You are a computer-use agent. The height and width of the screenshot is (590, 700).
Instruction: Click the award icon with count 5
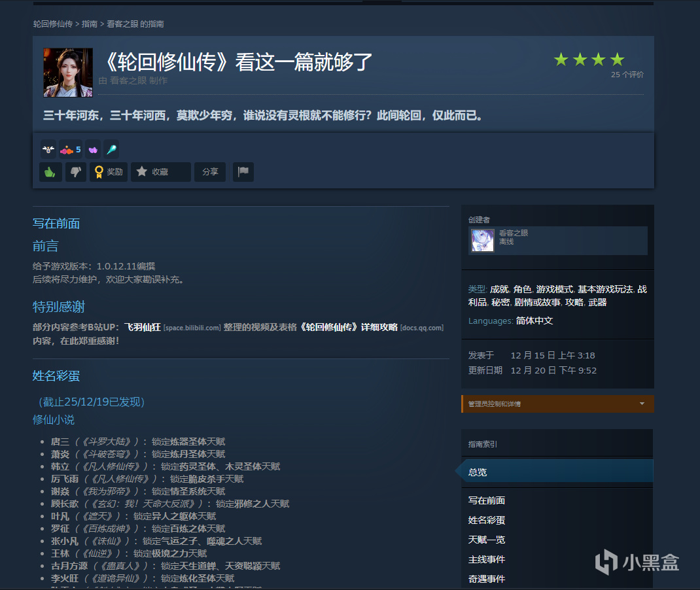pyautogui.click(x=71, y=150)
